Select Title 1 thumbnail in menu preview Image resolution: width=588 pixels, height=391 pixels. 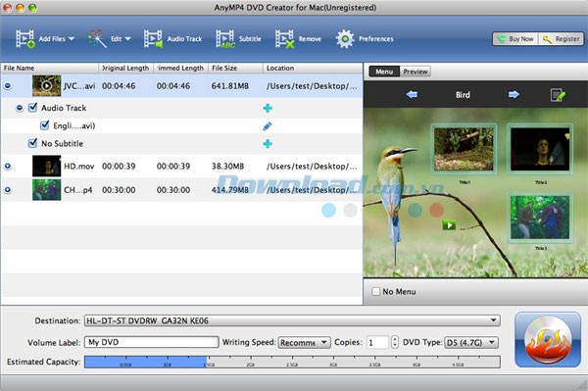tap(464, 149)
